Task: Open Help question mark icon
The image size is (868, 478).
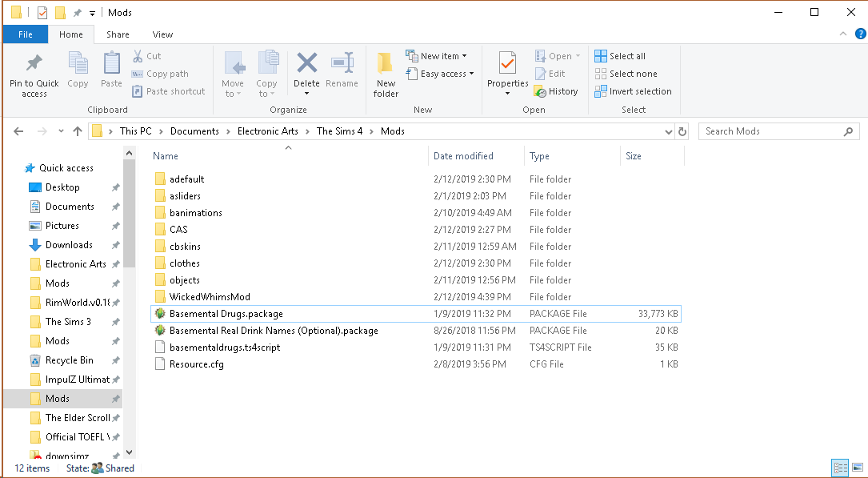Action: coord(861,34)
